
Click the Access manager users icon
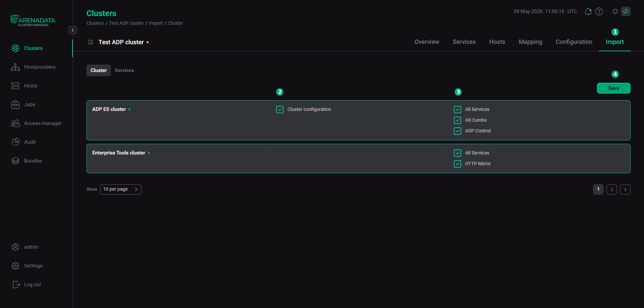click(x=15, y=123)
